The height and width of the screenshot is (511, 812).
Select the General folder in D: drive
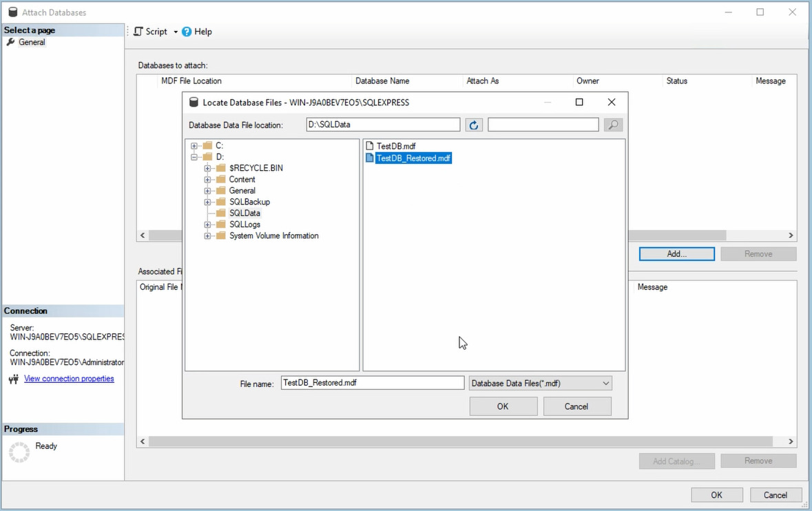(x=242, y=191)
